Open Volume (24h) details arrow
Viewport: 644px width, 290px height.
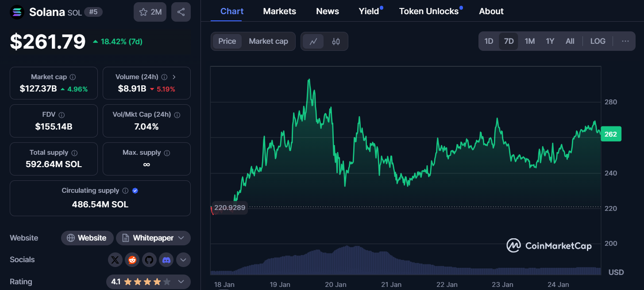174,77
